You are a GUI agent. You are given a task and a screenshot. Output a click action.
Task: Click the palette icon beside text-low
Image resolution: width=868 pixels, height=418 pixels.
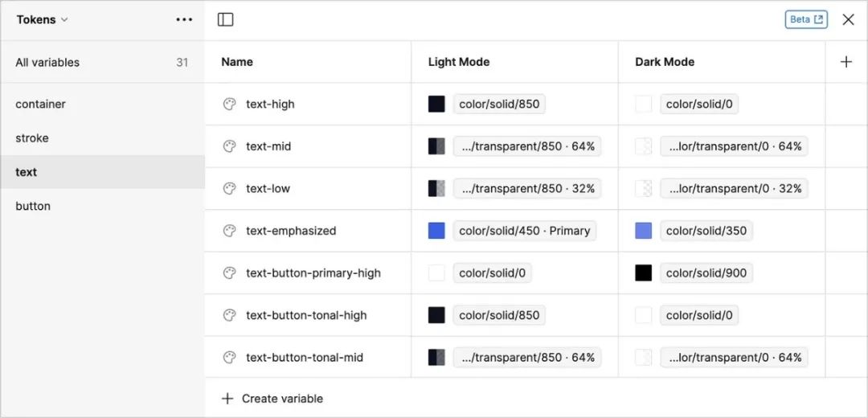[229, 189]
